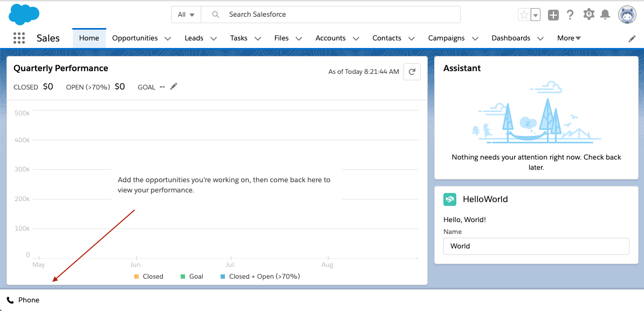Open the Phone utility bar item

point(23,300)
